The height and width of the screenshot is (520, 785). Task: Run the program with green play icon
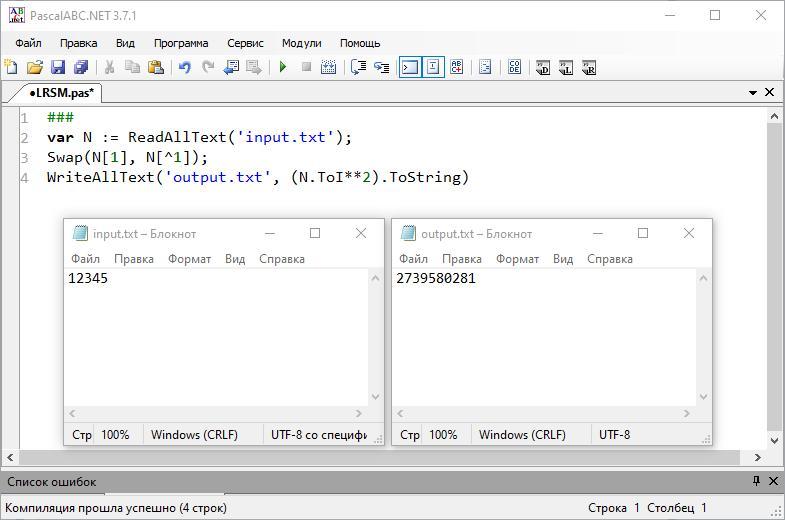tap(283, 67)
